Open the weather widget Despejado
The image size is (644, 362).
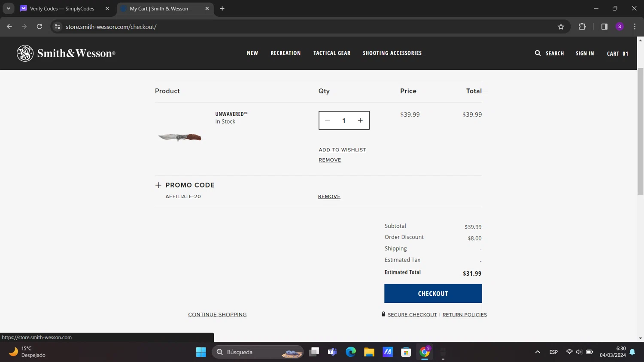(x=27, y=352)
